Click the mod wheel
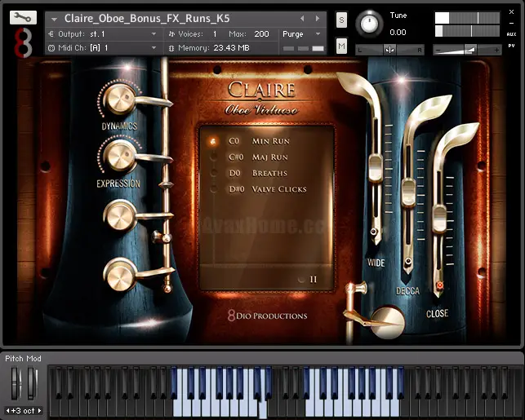Viewport: 525px width, 420px height. [x=32, y=382]
